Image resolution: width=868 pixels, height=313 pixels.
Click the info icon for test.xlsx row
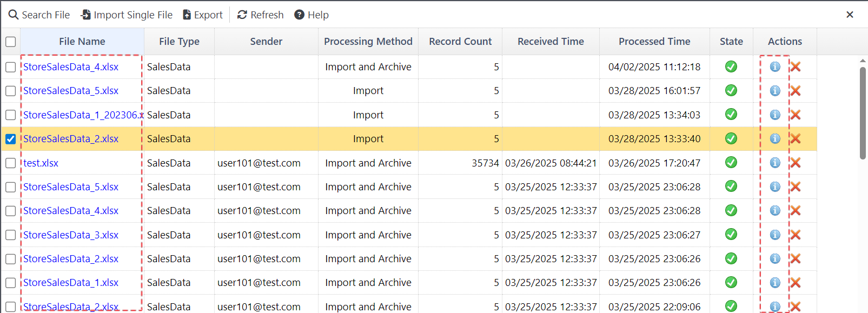[x=774, y=163]
